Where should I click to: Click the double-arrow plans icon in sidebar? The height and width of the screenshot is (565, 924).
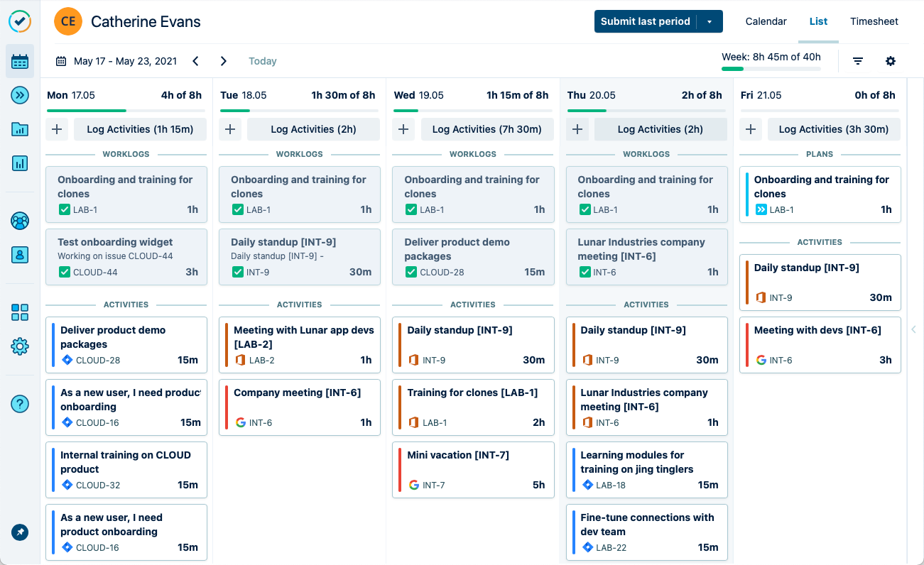click(x=20, y=95)
